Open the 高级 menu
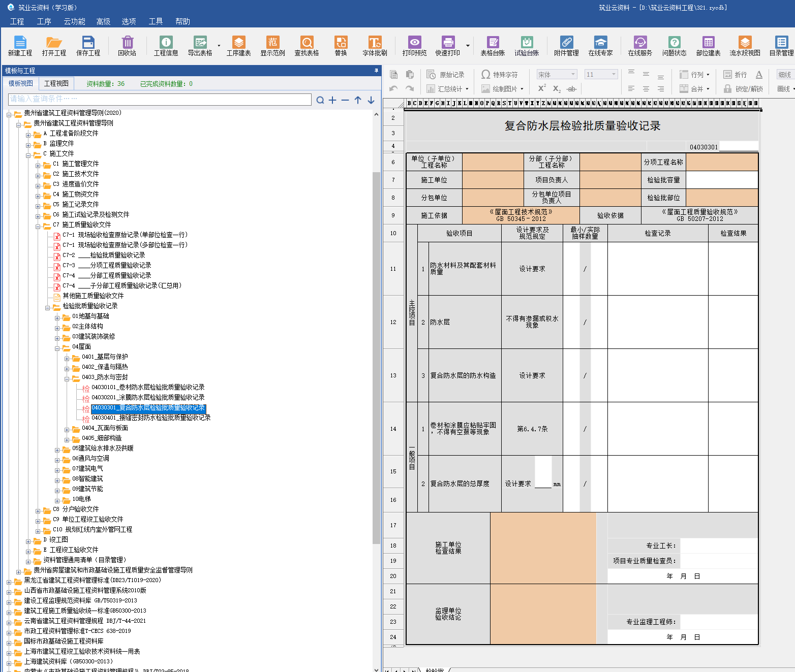This screenshot has height=672, width=795. [103, 21]
